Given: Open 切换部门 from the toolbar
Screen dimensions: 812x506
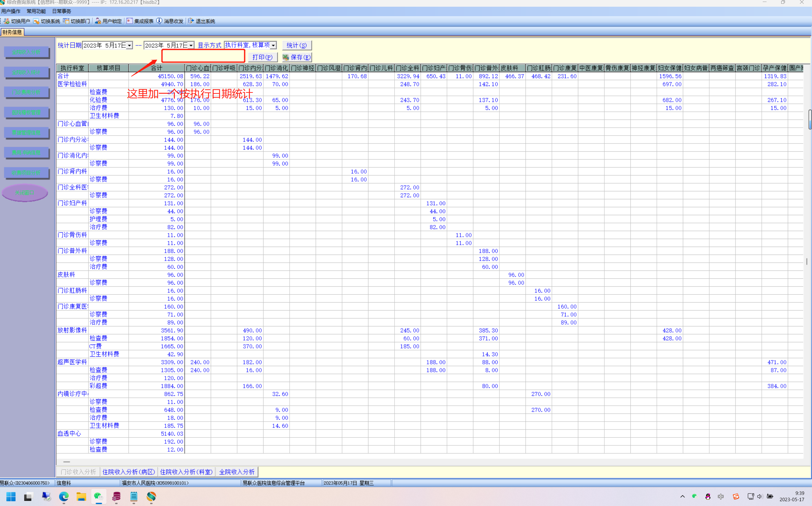Looking at the screenshot, I should [x=66, y=21].
